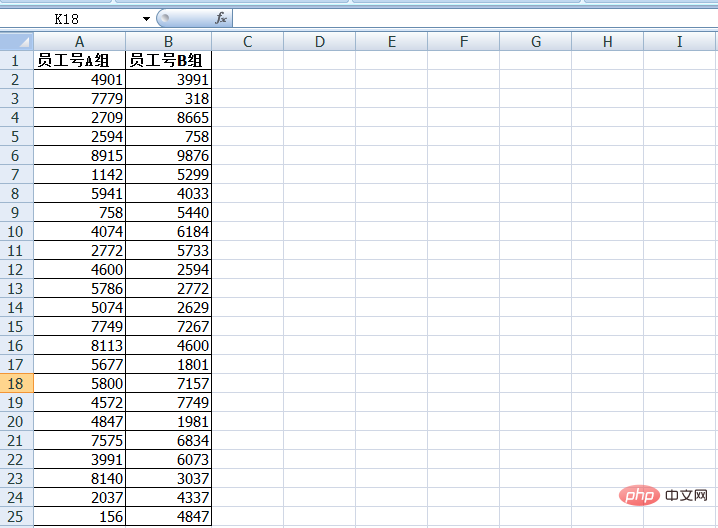Click the Select All corner button
This screenshot has height=528, width=718.
pyautogui.click(x=16, y=42)
